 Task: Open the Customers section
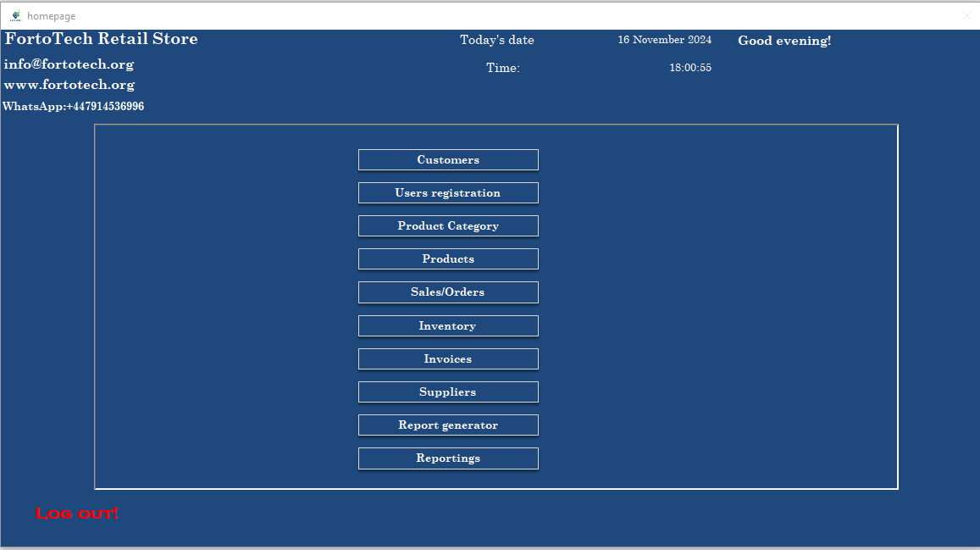pos(448,160)
